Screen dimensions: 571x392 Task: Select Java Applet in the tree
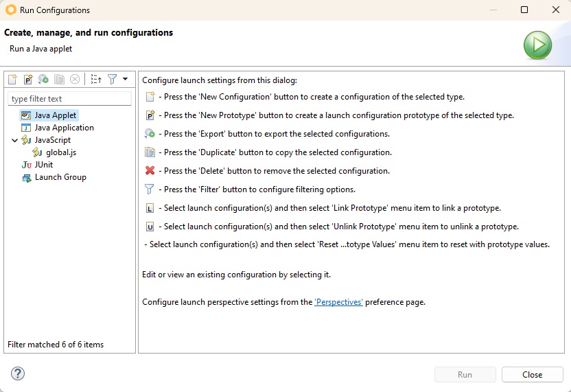pos(56,115)
